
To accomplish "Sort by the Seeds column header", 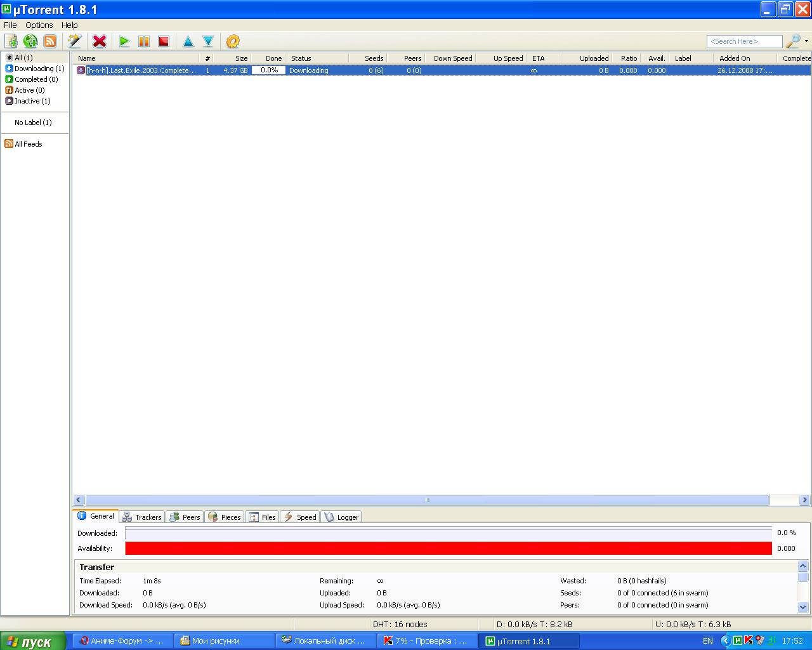I will click(x=367, y=58).
